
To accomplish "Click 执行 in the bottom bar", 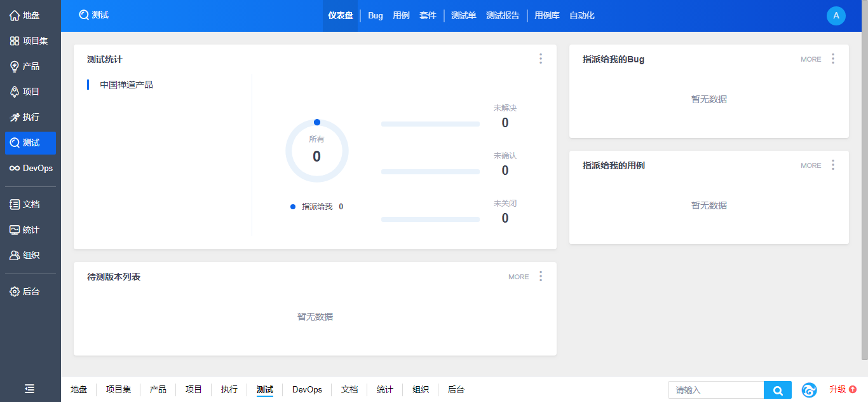I will pyautogui.click(x=229, y=390).
